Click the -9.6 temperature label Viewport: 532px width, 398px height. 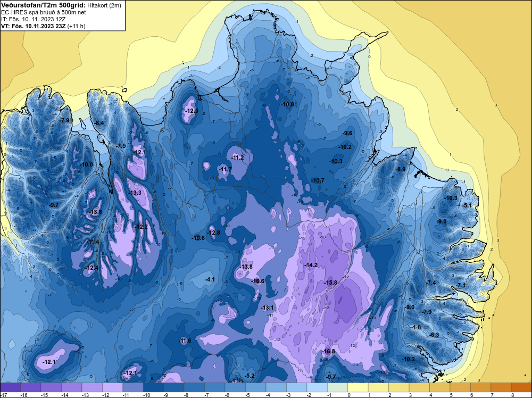coord(347,134)
